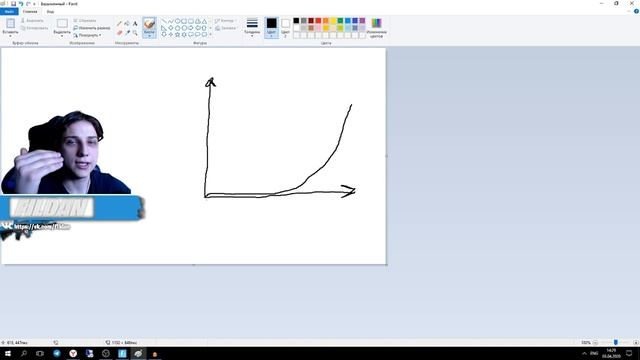
Task: Choose the orange palette swatch
Action: (326, 20)
